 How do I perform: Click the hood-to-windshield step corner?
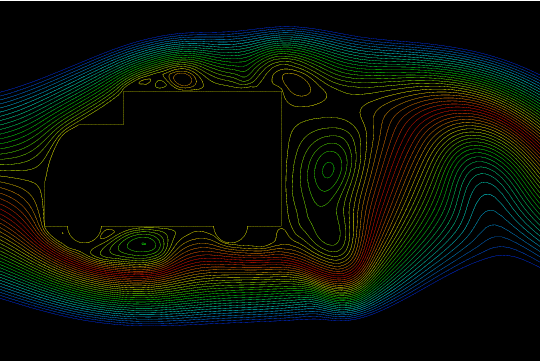click(x=124, y=124)
